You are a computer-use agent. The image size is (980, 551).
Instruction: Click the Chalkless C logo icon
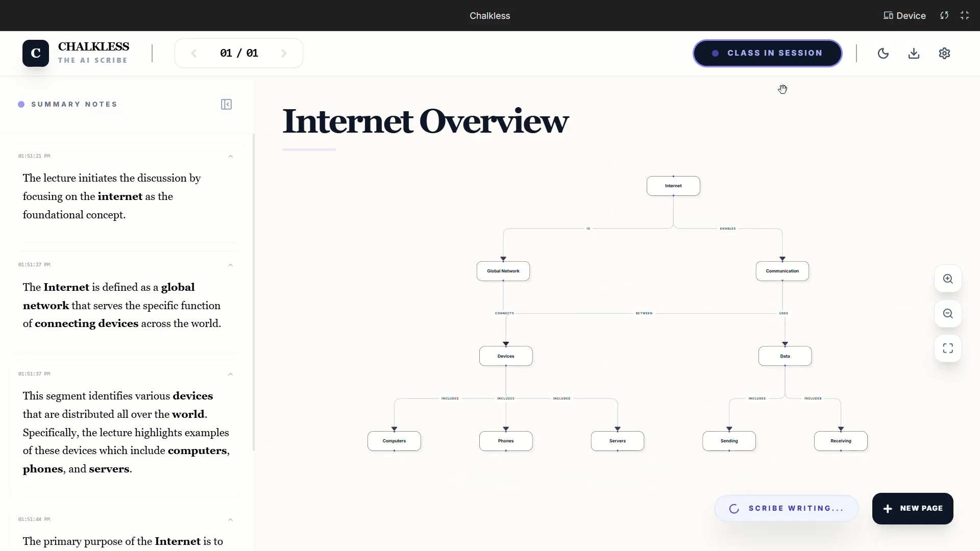click(x=36, y=53)
